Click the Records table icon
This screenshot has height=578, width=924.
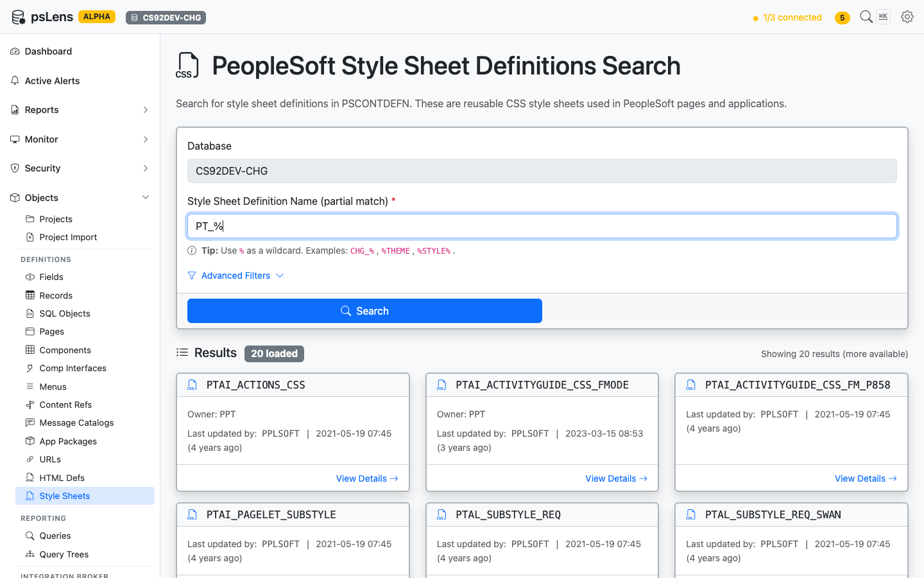click(30, 295)
